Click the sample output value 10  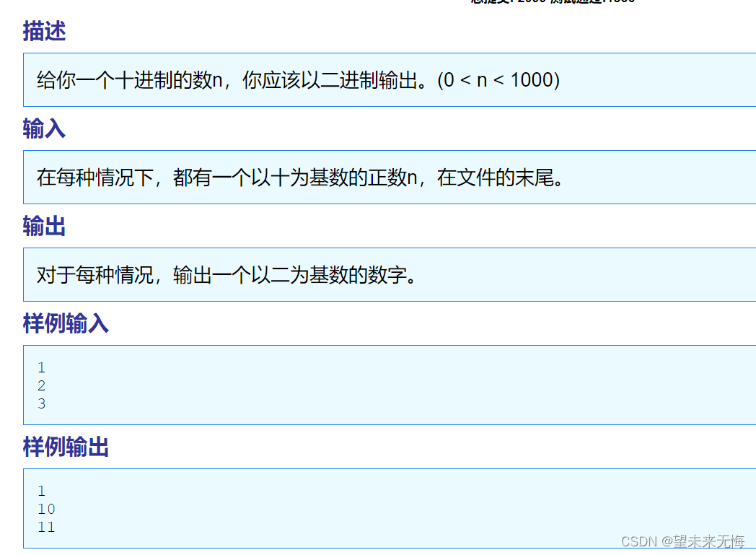(x=45, y=509)
